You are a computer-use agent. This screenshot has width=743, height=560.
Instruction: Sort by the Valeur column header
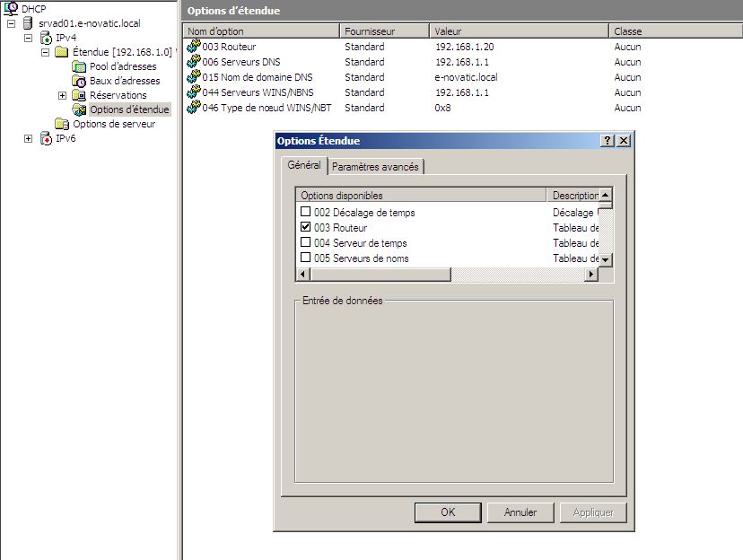pyautogui.click(x=519, y=31)
